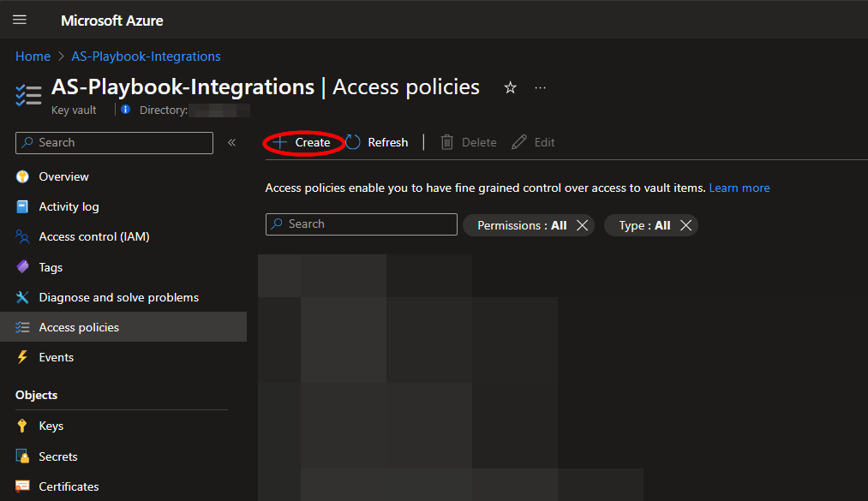Open the Azure portal hamburger menu

pyautogui.click(x=20, y=20)
